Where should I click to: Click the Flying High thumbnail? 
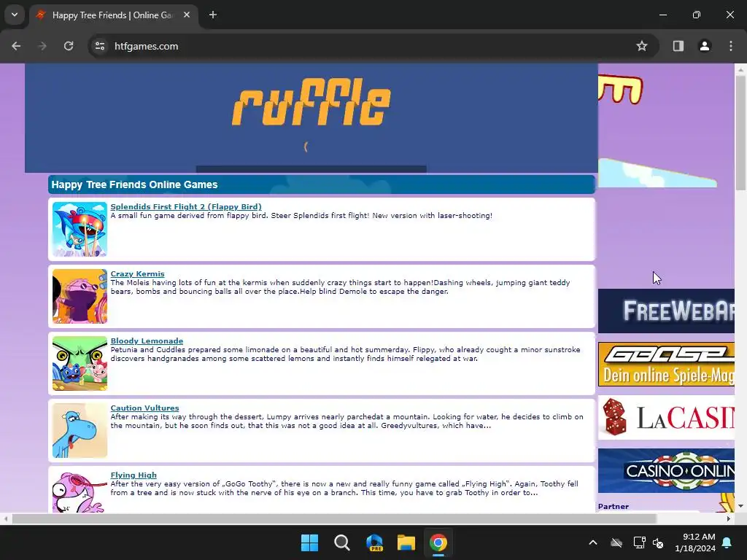80,491
